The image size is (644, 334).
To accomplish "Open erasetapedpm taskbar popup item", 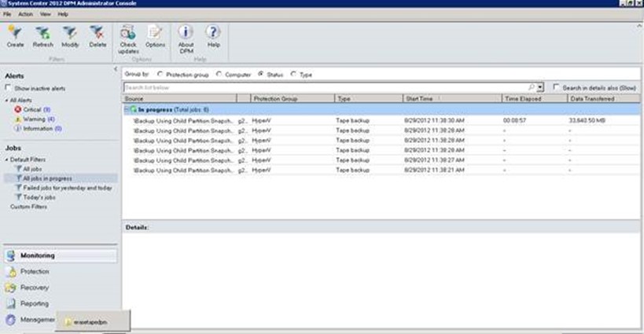I will click(94, 322).
